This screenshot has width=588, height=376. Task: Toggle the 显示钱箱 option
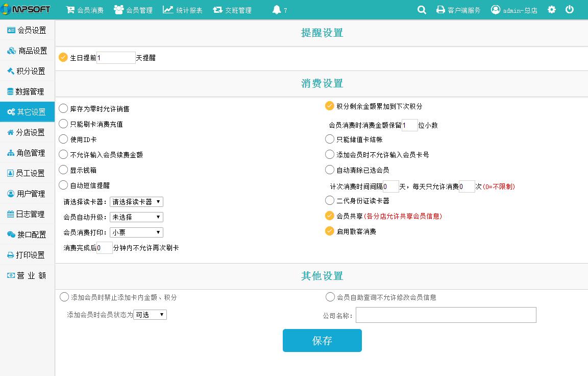point(63,170)
